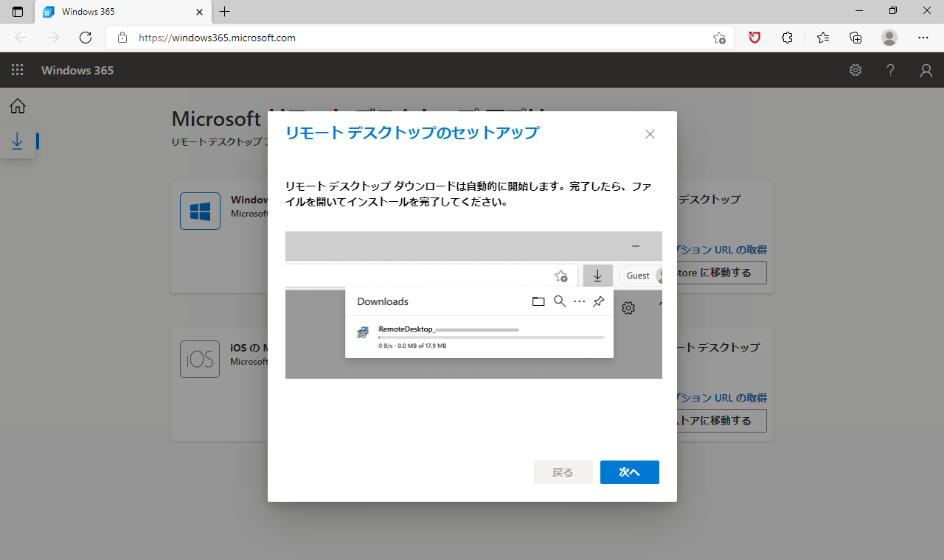Screen dimensions: 944x560
Task: Close the Windows 365 tab
Action: click(199, 12)
